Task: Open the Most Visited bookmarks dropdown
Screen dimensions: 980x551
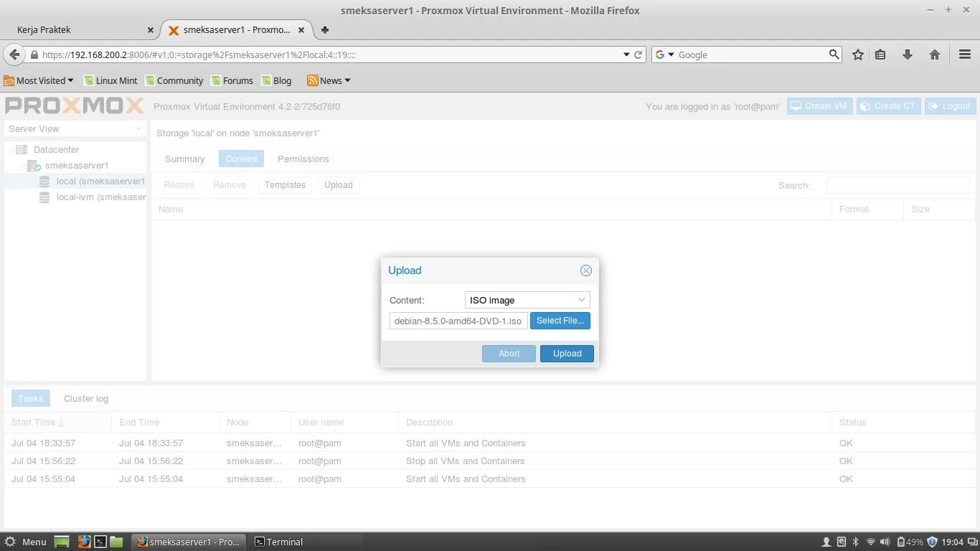Action: 39,80
